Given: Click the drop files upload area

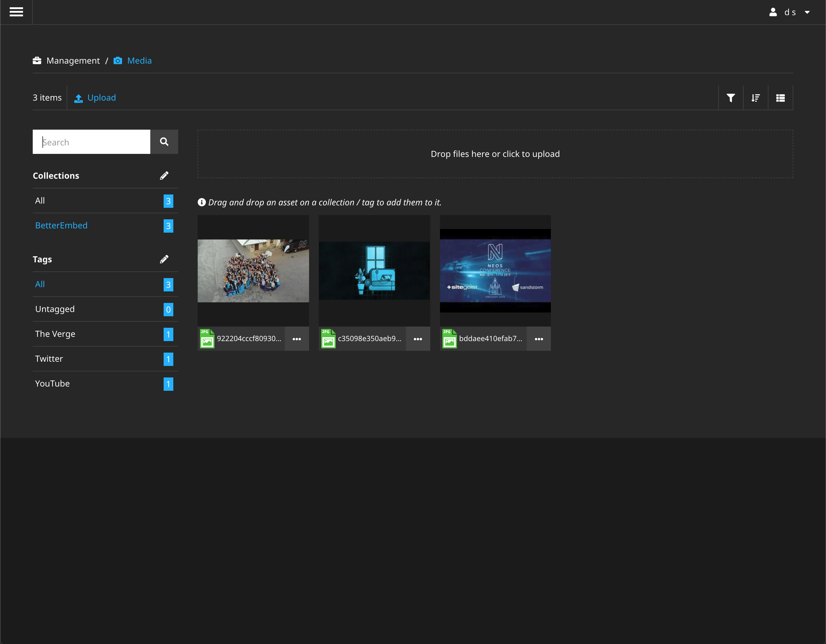Looking at the screenshot, I should pos(495,154).
